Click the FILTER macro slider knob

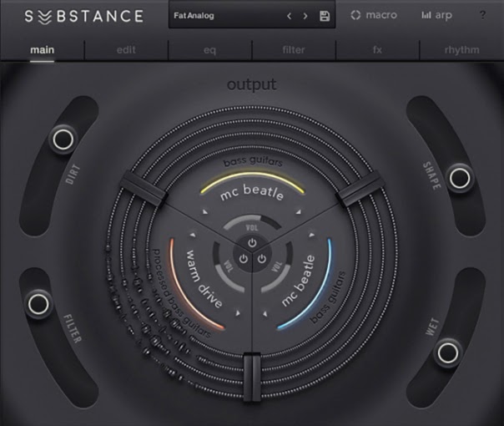38,303
